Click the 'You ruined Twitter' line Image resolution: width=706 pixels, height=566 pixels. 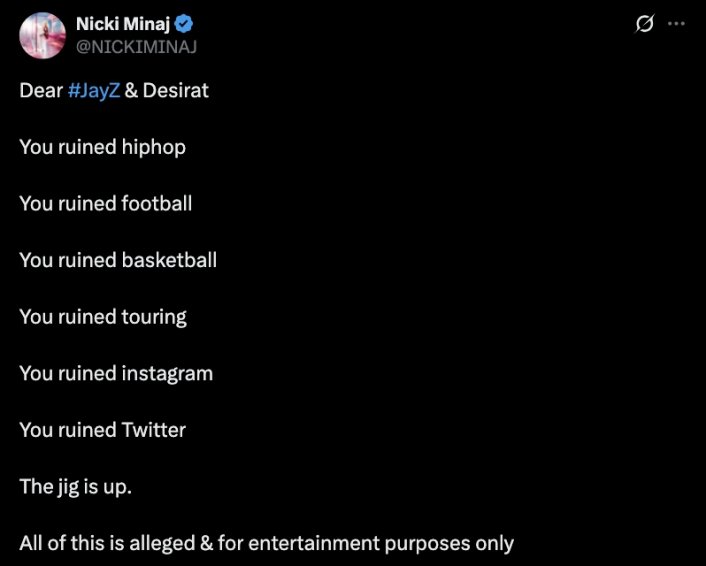[103, 430]
